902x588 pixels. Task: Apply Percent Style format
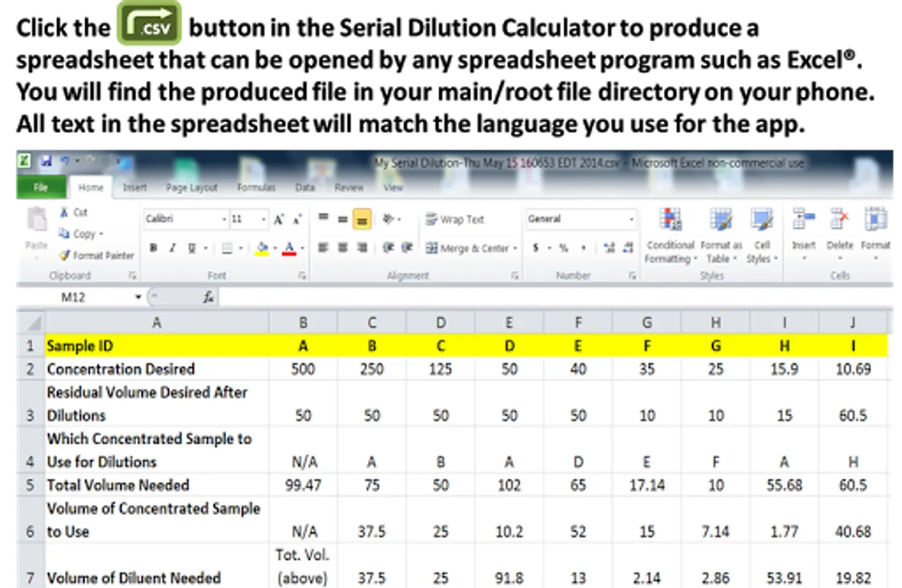tap(563, 248)
